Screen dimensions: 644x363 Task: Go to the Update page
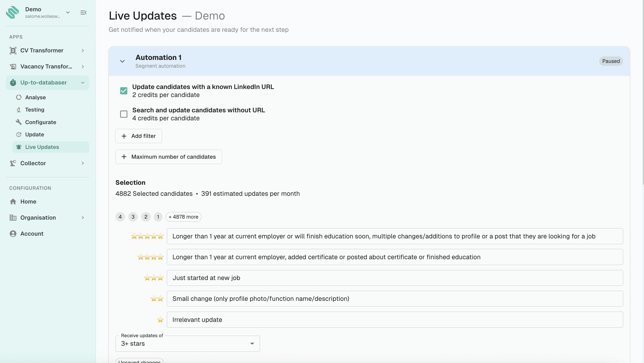[x=35, y=134]
